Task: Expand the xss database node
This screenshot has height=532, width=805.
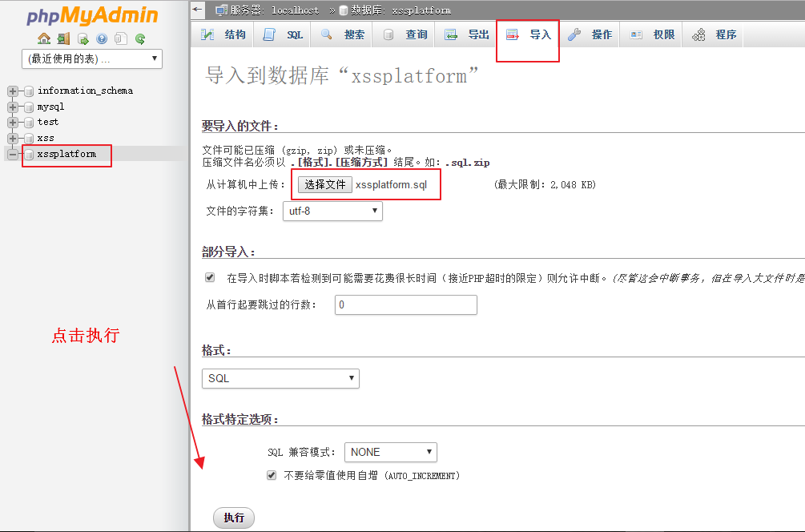Action: click(x=13, y=139)
